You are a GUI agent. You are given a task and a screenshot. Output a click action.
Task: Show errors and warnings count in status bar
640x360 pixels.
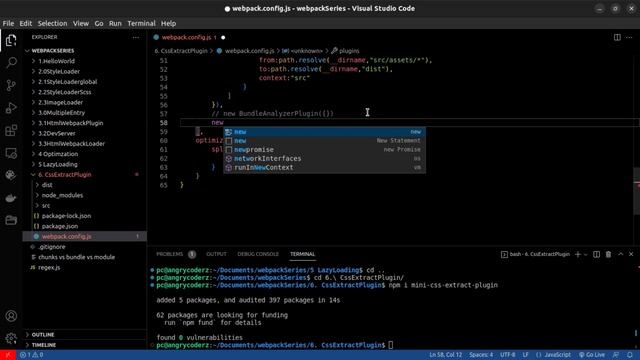[x=31, y=355]
